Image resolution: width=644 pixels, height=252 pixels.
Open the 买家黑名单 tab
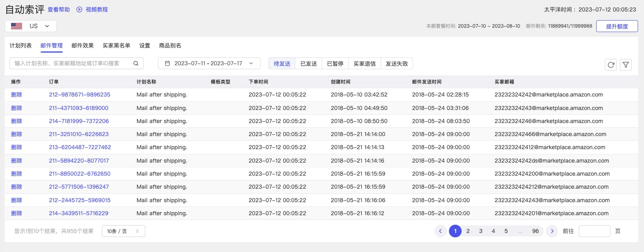pyautogui.click(x=116, y=45)
